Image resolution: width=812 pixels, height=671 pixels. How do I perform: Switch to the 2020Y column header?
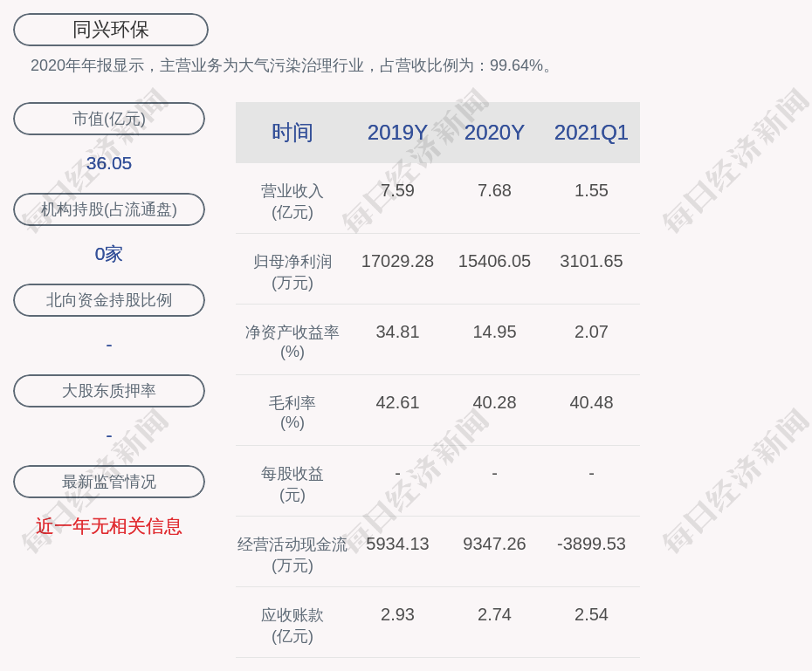point(494,133)
